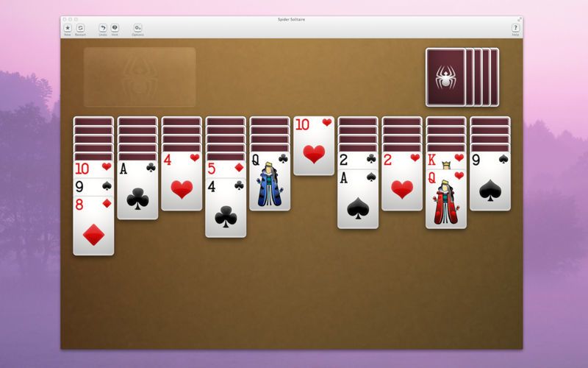Screen dimensions: 588x368
Task: Open the Options gear icon
Action: coord(137,28)
